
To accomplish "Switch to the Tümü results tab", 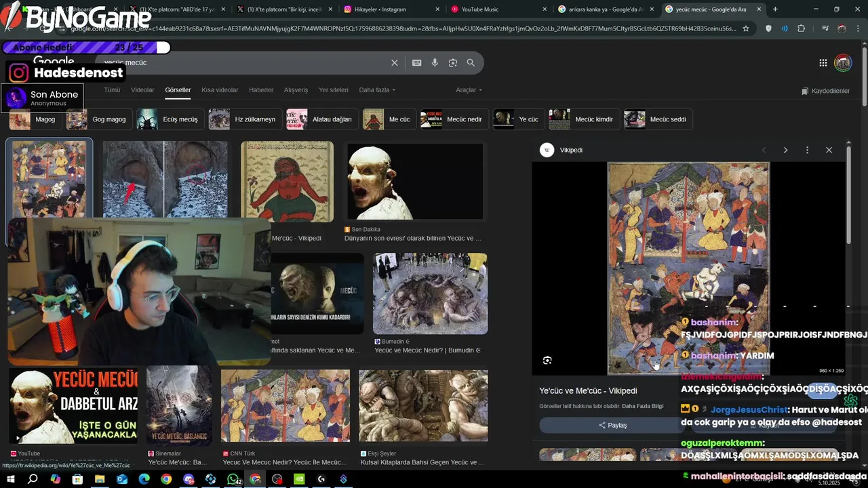I will tap(112, 90).
